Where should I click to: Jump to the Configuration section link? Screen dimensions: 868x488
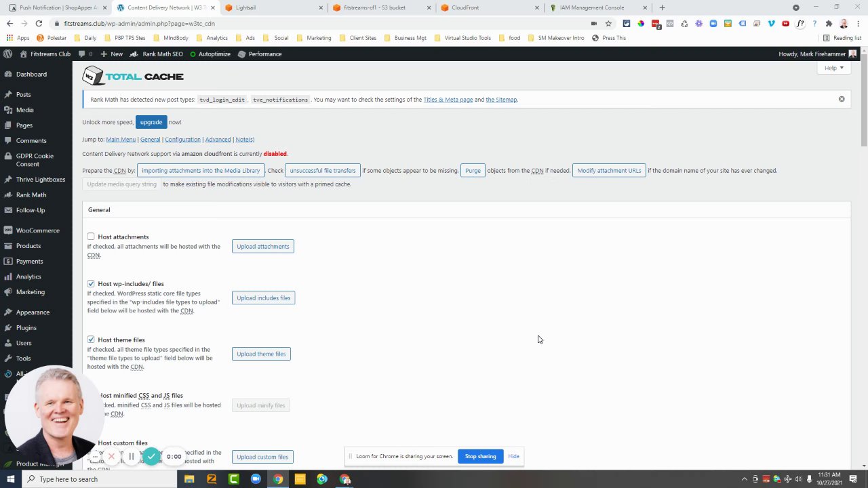tap(182, 140)
